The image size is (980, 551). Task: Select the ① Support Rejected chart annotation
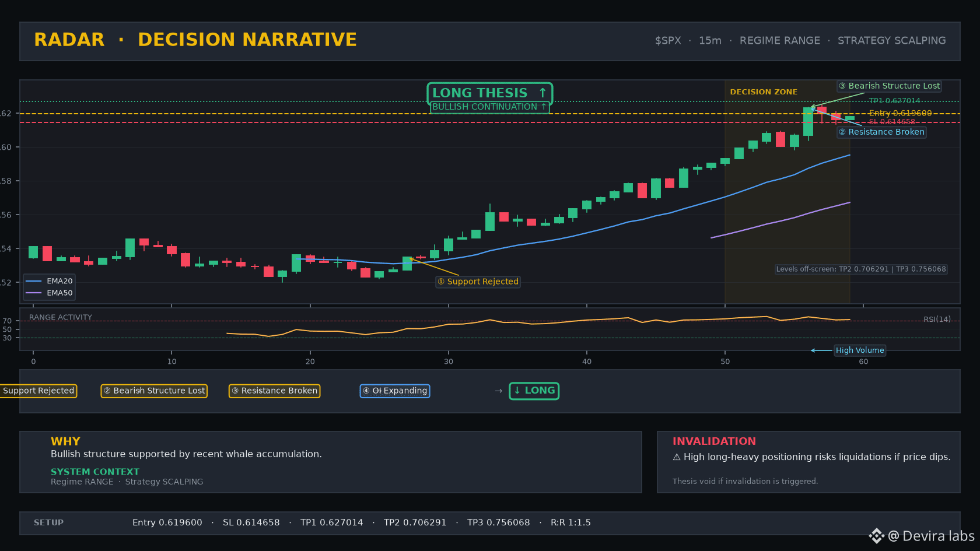point(478,282)
